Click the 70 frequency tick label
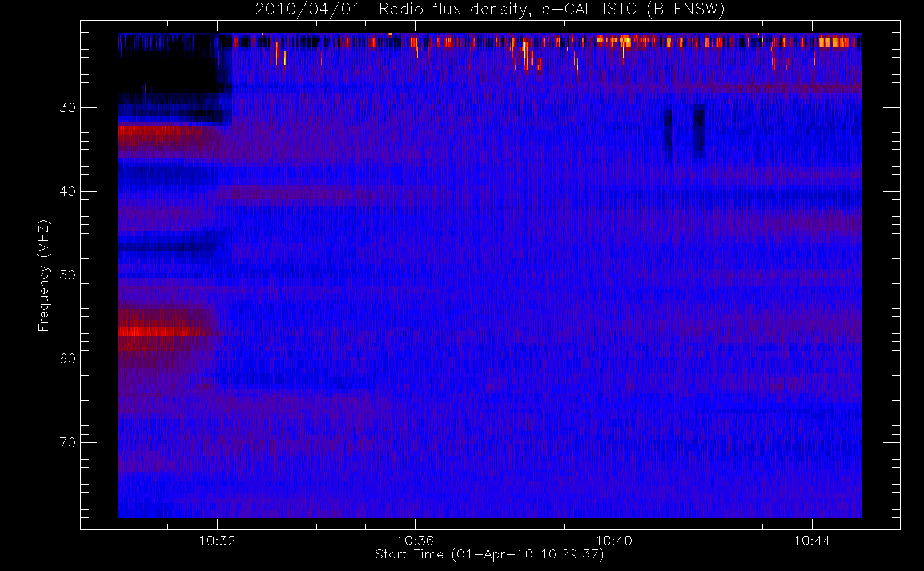The width and height of the screenshot is (924, 571). (67, 443)
